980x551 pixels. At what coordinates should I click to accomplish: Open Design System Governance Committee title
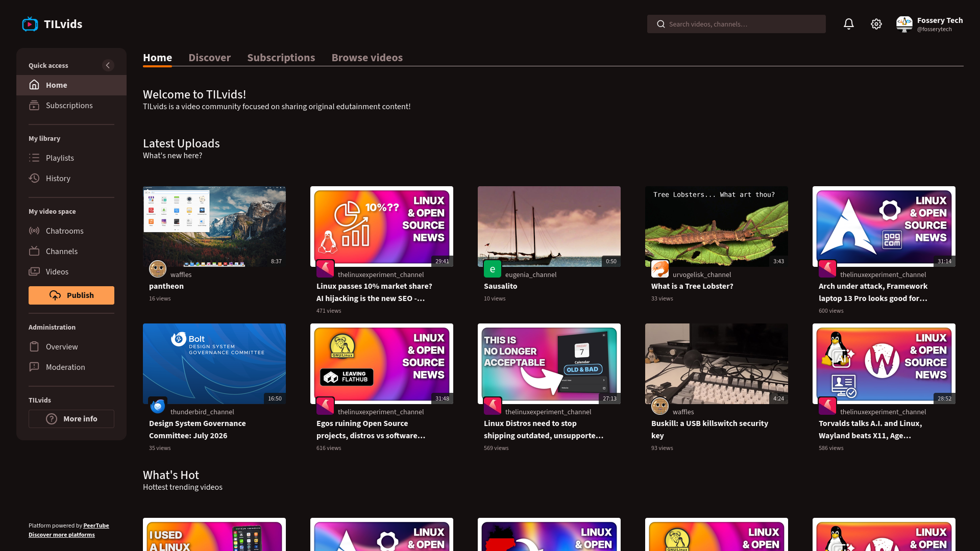[x=198, y=430]
